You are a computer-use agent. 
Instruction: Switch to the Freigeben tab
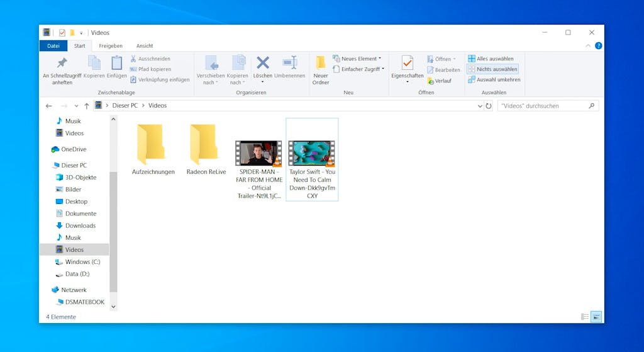coord(111,45)
